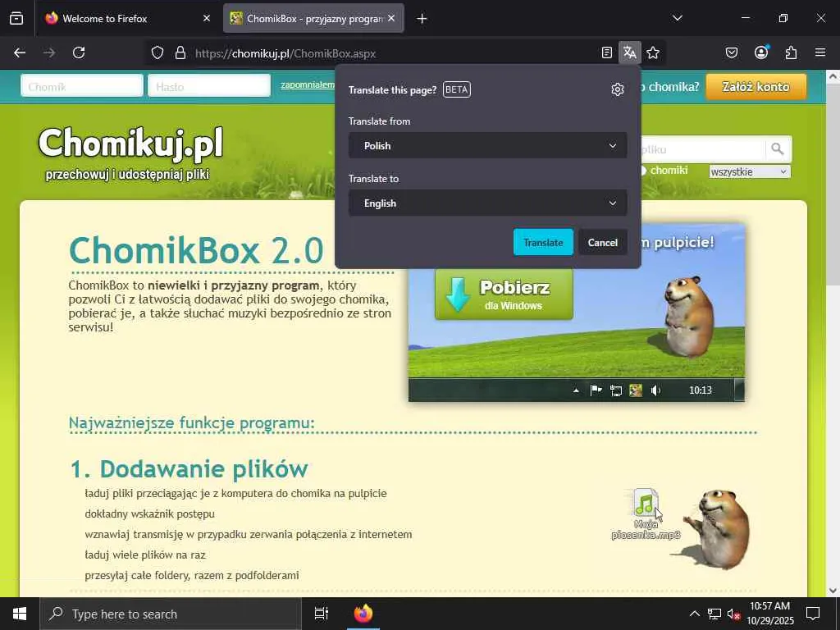This screenshot has height=630, width=840.
Task: Reload the current page
Action: [79, 52]
